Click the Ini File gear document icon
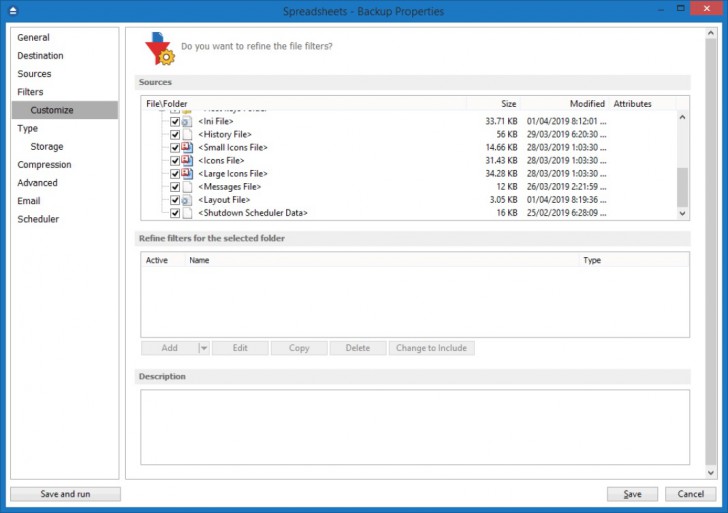 pos(187,122)
